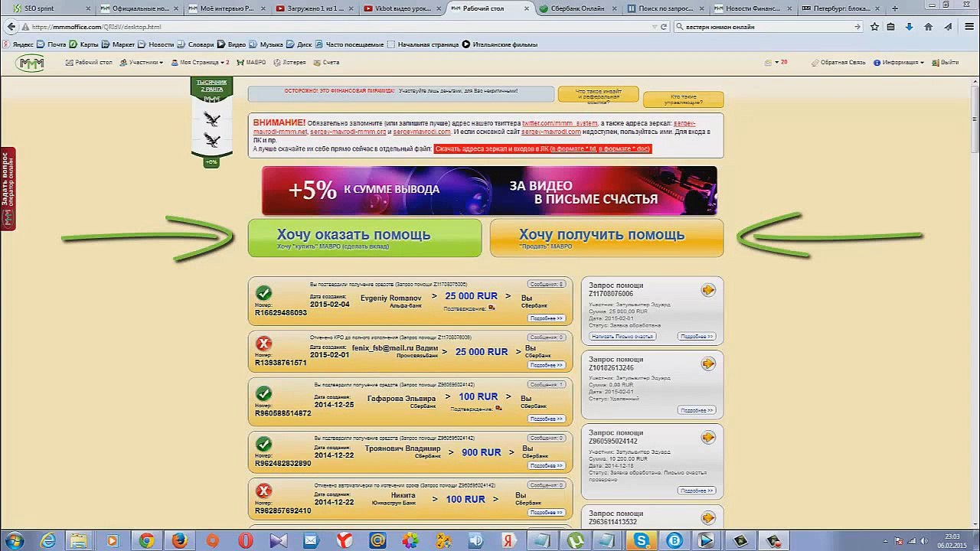
Task: Open the order arrow icon for request Z963611413532
Action: 708,518
